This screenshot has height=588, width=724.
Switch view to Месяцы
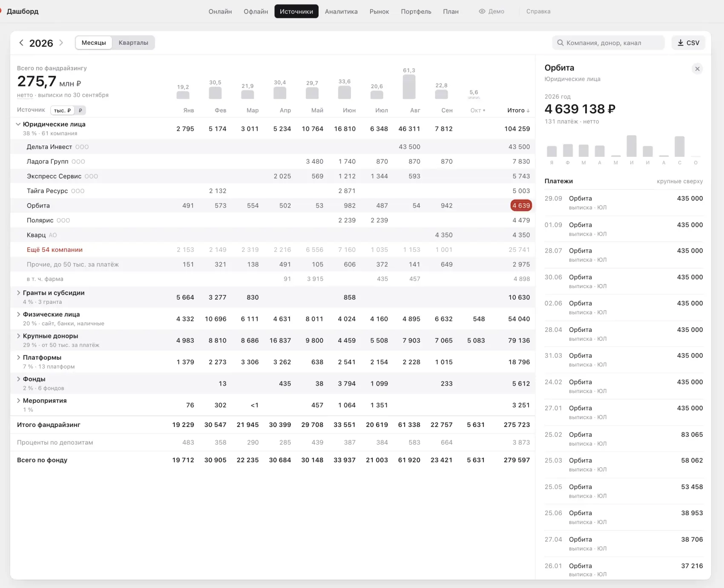pos(94,43)
